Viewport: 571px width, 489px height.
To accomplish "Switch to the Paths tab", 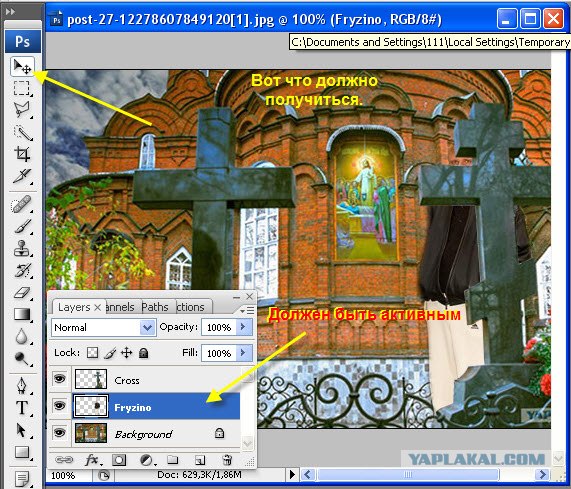I will tap(155, 307).
